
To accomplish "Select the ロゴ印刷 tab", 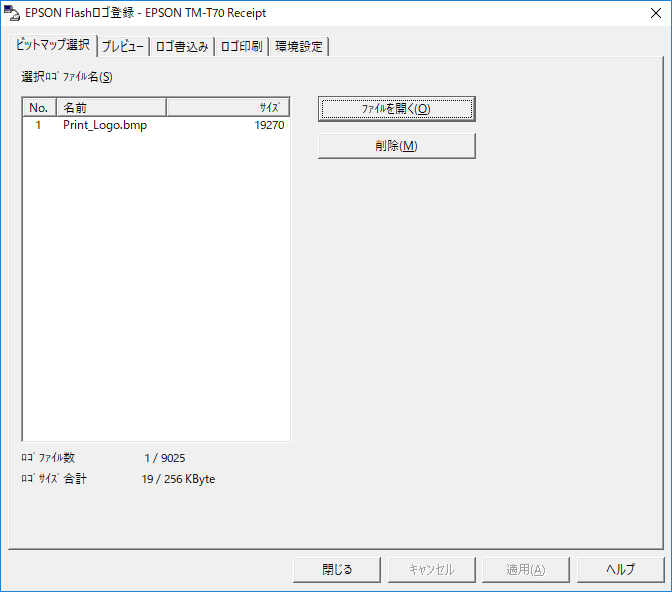I will pos(241,47).
